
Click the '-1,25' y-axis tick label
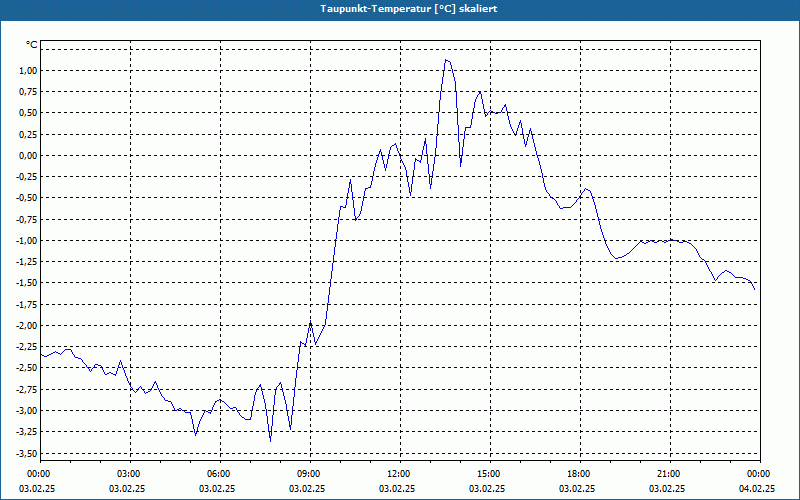point(27,262)
